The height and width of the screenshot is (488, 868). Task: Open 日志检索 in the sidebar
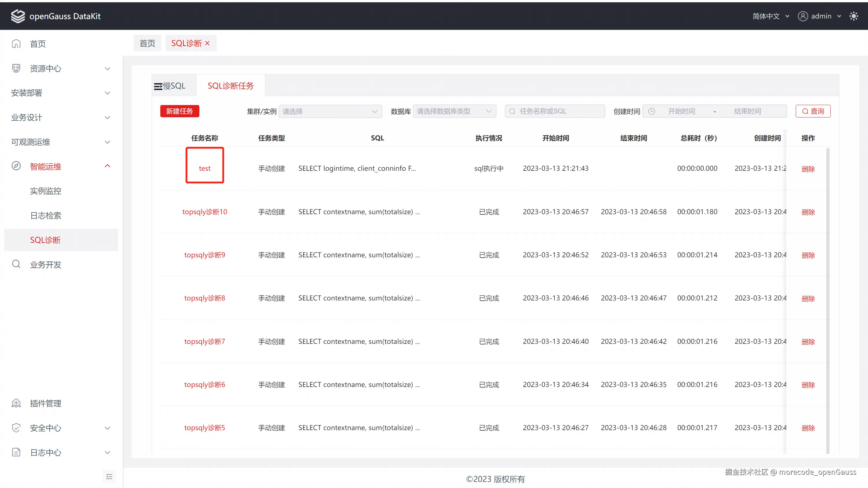pos(45,216)
